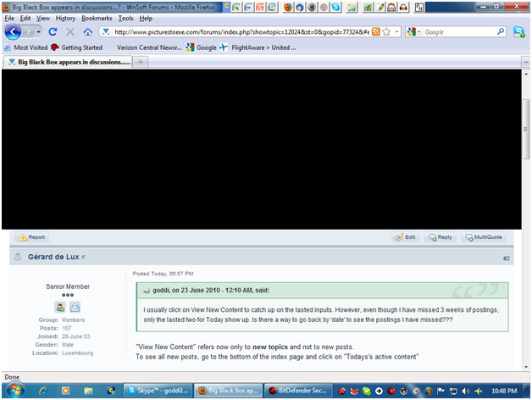Open the Bookmarks menu
This screenshot has height=400, width=532.
point(96,18)
